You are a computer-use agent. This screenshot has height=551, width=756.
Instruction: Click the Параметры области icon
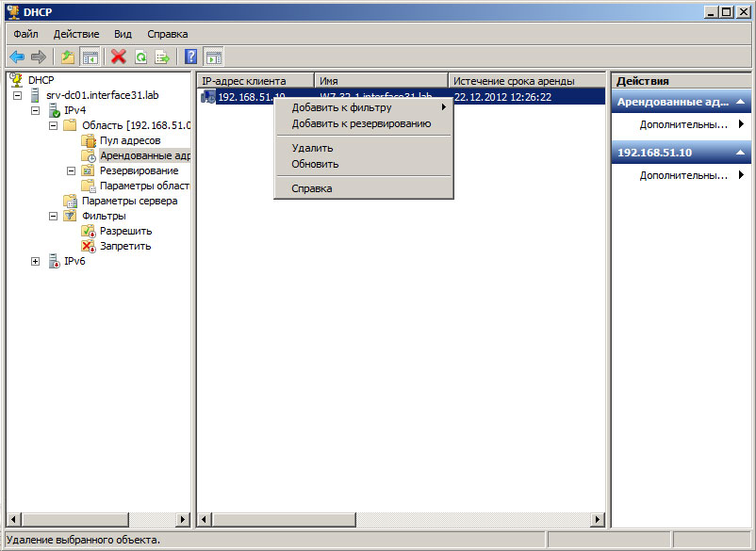coord(89,186)
